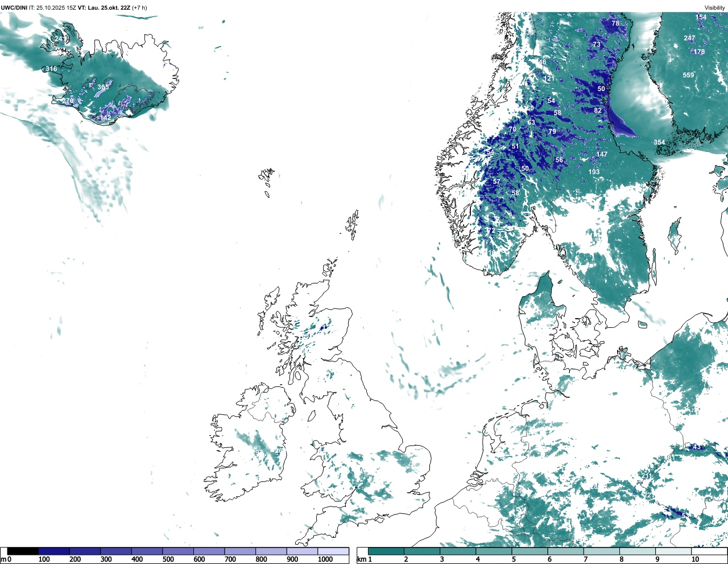Viewport: 728px width, 564px height.
Task: Click the palest swatch right of 1000 m
Action: tap(333, 551)
